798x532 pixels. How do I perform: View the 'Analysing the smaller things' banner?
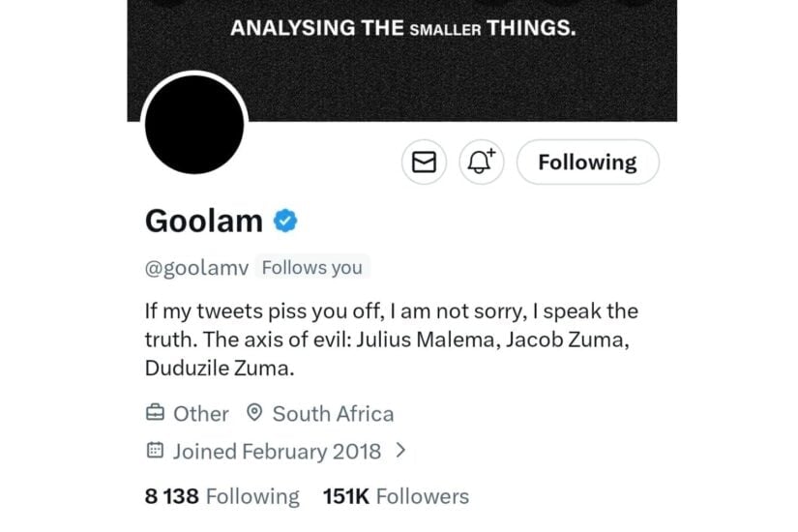click(x=402, y=29)
